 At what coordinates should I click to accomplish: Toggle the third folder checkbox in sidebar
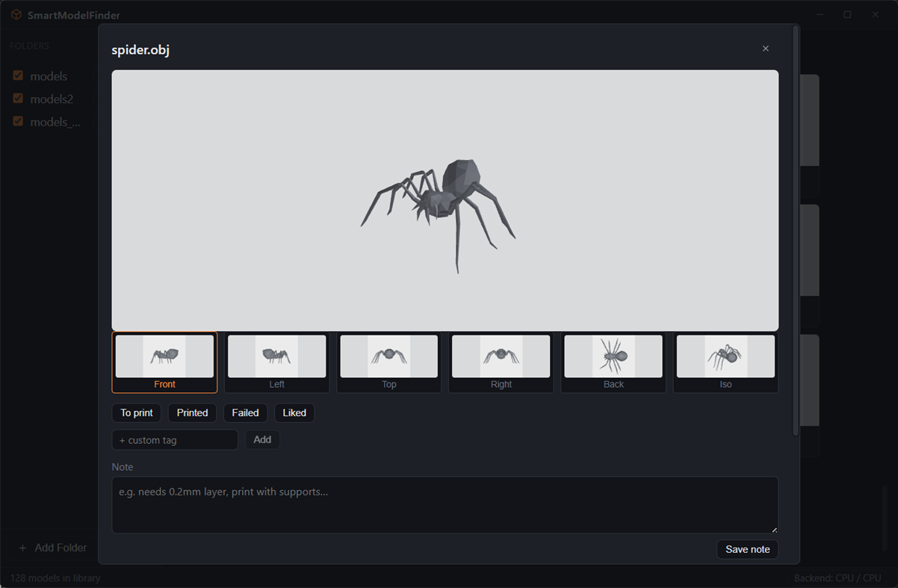pos(18,121)
